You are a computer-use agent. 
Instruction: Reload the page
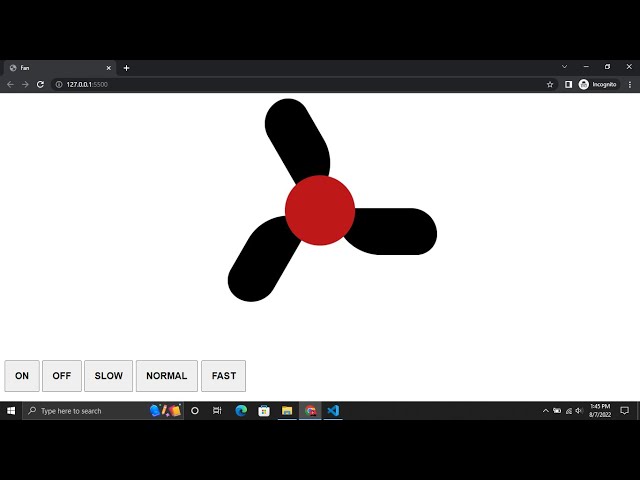click(x=40, y=84)
